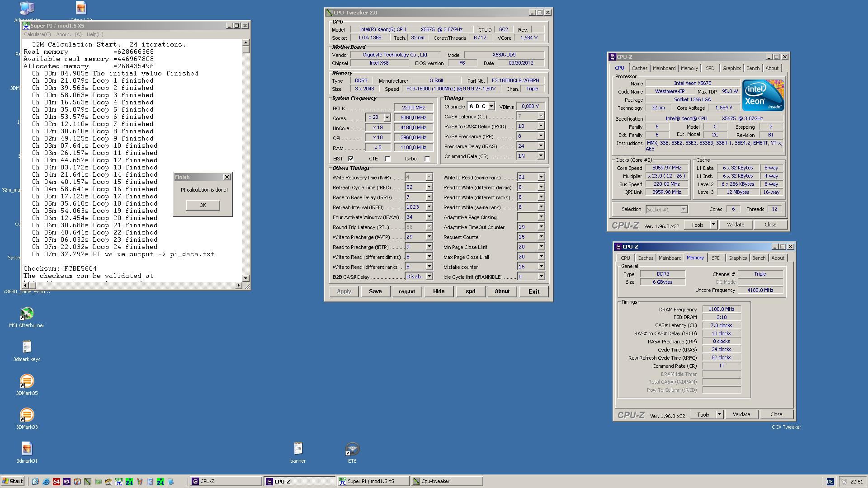Click the paint brushes quick launch icon
Image resolution: width=868 pixels, height=488 pixels.
(x=140, y=482)
